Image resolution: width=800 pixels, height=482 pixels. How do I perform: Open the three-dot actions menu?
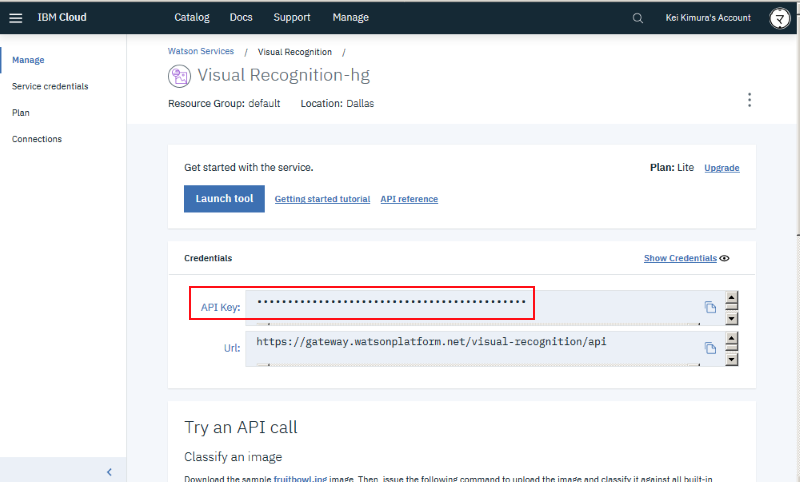pyautogui.click(x=749, y=99)
